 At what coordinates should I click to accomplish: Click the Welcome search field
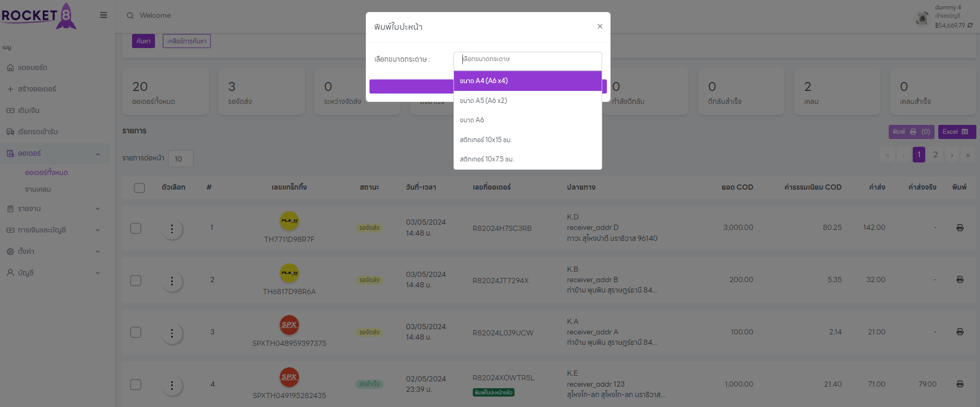tap(155, 16)
